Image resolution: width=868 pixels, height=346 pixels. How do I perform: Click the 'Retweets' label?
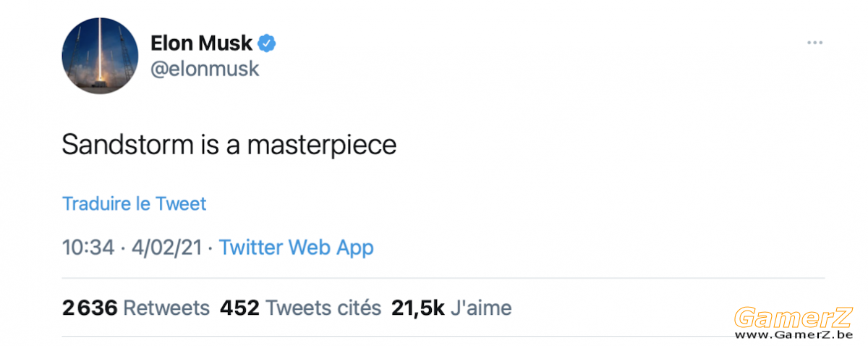[166, 308]
